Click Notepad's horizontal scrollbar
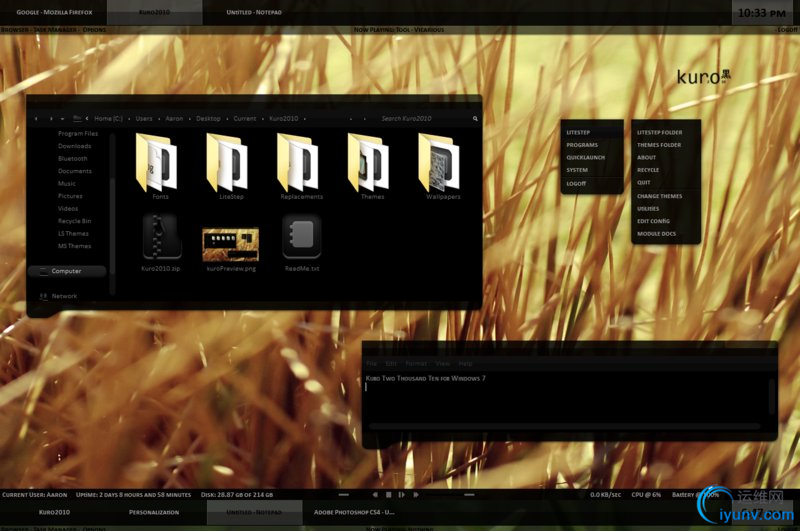This screenshot has width=800, height=531. point(564,426)
